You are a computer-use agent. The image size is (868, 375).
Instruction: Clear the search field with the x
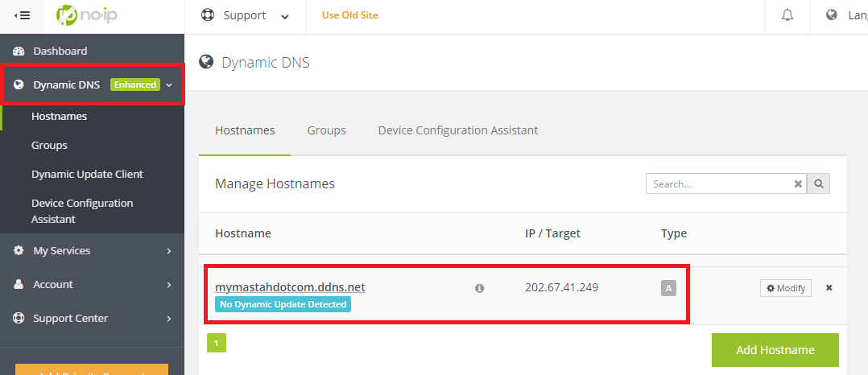coord(798,183)
